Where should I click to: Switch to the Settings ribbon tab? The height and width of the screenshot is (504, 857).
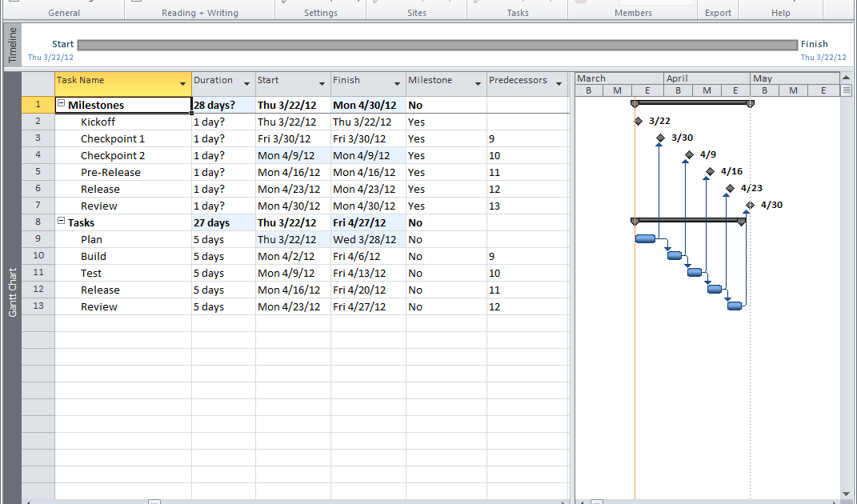[320, 12]
